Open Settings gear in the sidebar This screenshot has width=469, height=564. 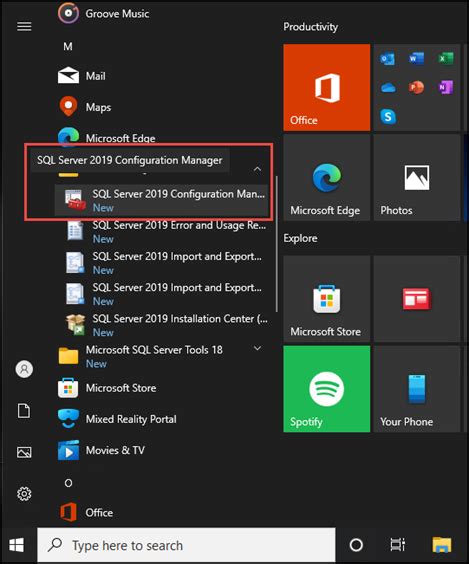coord(24,494)
